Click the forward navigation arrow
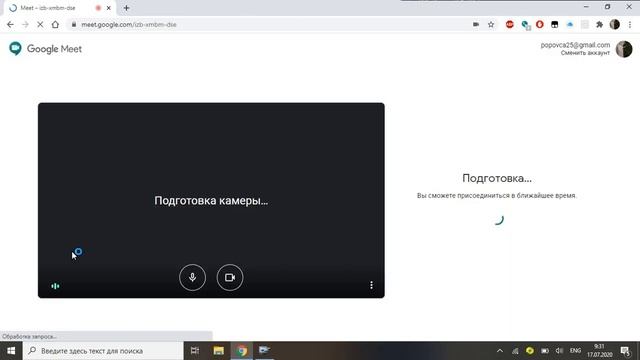The height and width of the screenshot is (360, 640). [25, 24]
